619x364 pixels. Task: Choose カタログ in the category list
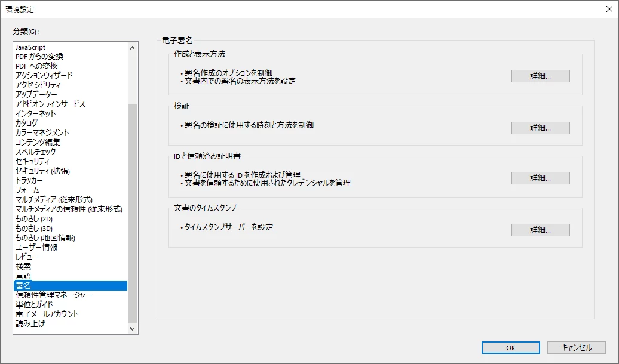coord(71,123)
